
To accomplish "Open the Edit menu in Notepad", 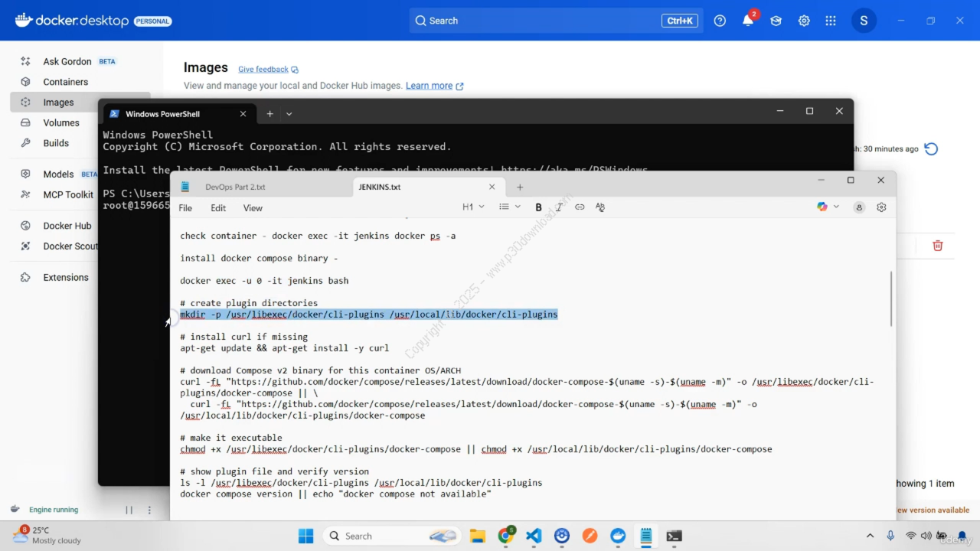I will [x=218, y=208].
